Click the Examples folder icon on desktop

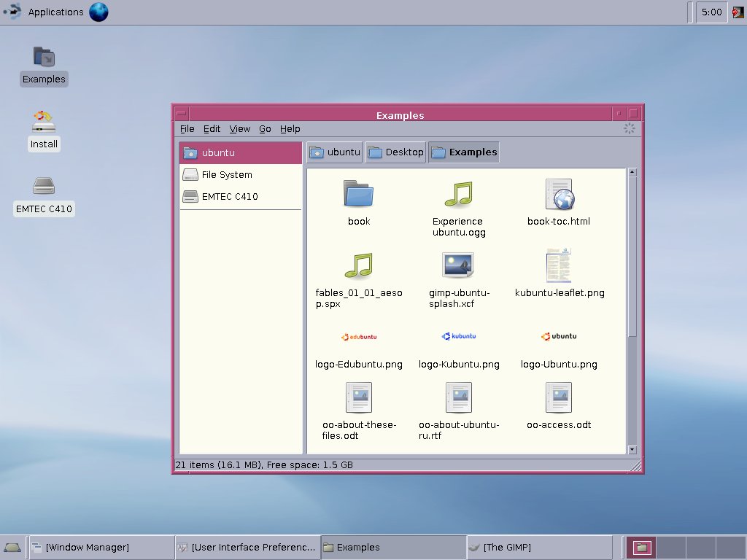[44, 57]
